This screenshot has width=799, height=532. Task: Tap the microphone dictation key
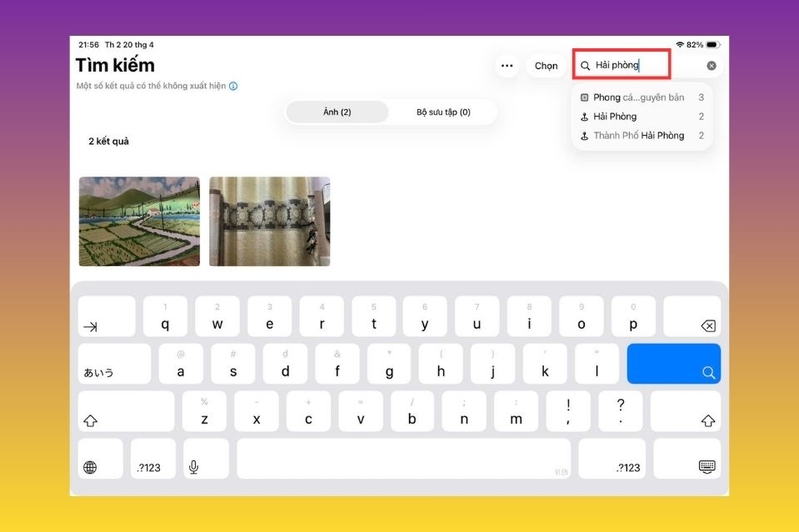(206, 459)
